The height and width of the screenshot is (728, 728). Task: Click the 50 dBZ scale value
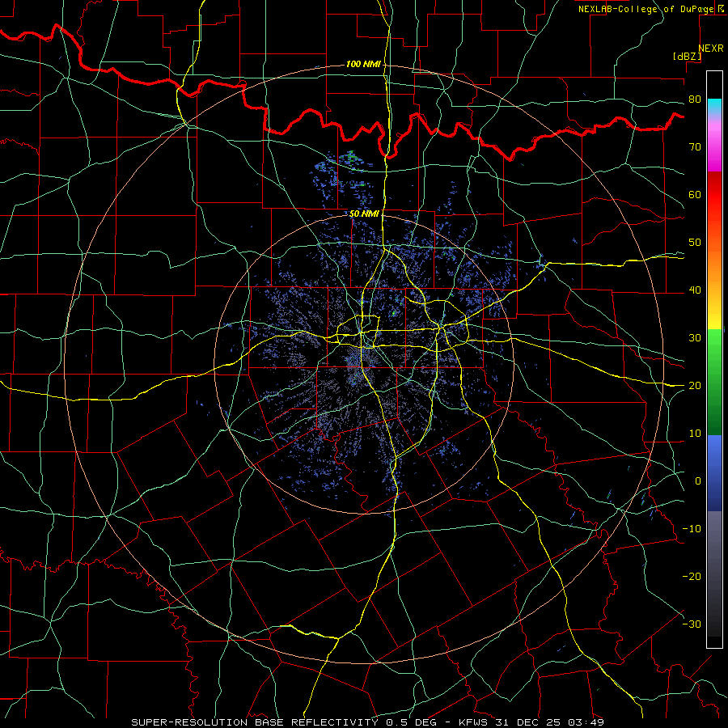click(695, 243)
